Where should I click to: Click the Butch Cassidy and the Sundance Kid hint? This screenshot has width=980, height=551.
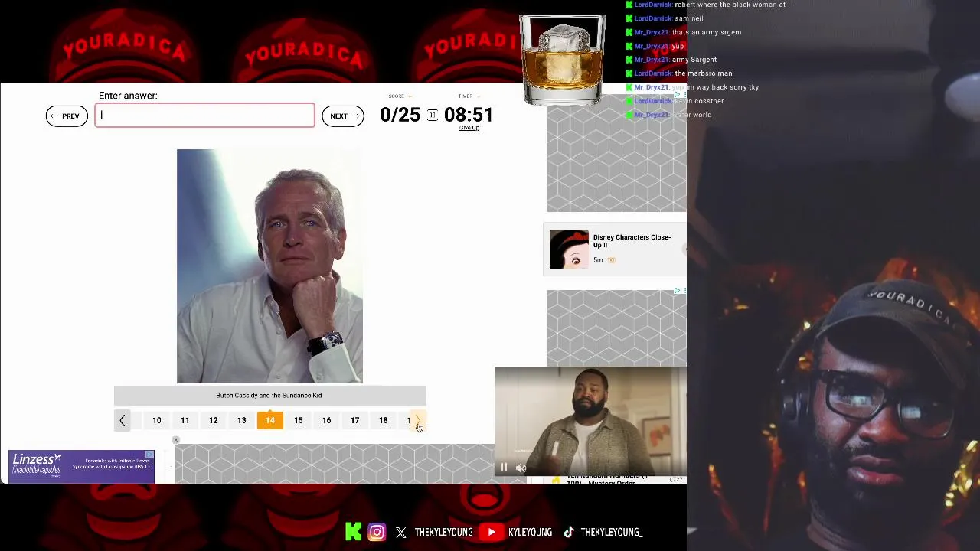click(269, 396)
